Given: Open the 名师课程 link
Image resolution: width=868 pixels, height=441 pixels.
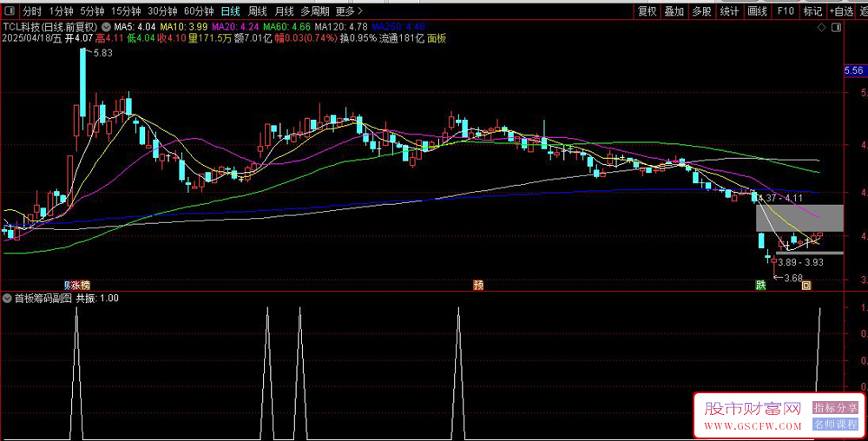Looking at the screenshot, I should [x=835, y=425].
